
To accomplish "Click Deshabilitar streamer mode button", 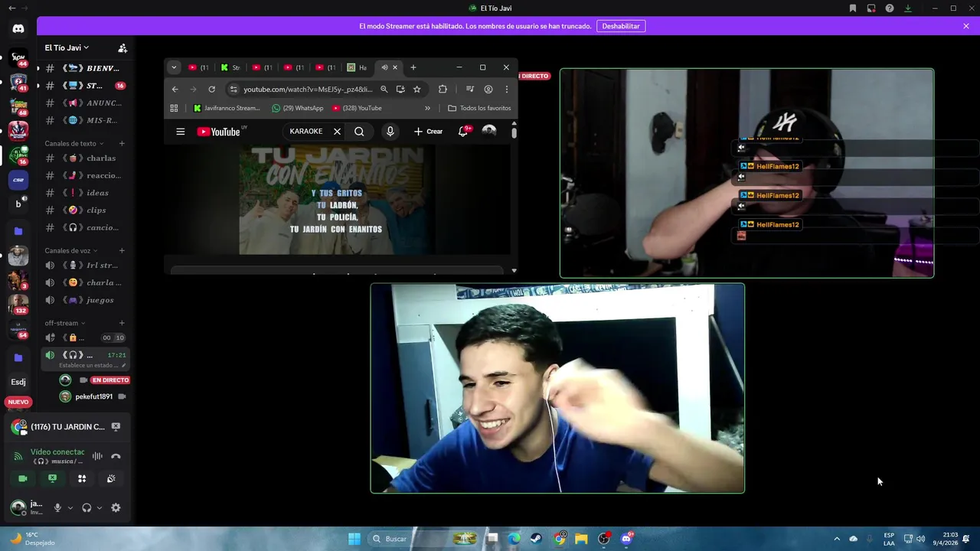I will (621, 26).
